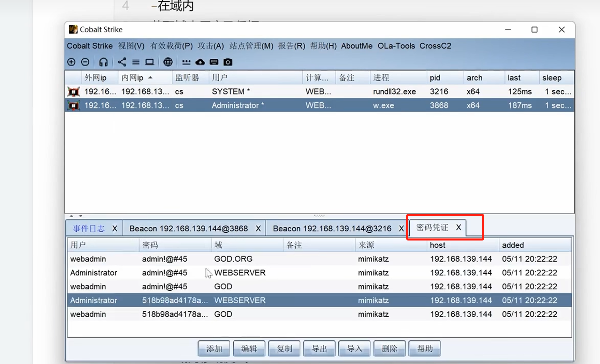This screenshot has height=364, width=600.
Task: Open the 视图(V) menu
Action: [131, 46]
